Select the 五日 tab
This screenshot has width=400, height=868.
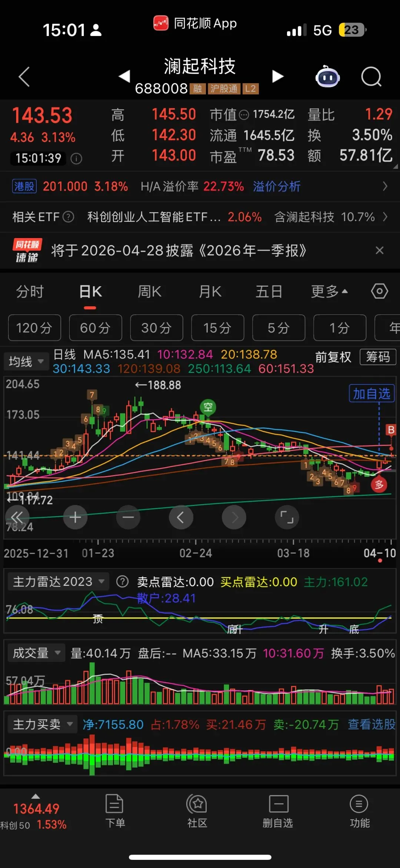269,291
